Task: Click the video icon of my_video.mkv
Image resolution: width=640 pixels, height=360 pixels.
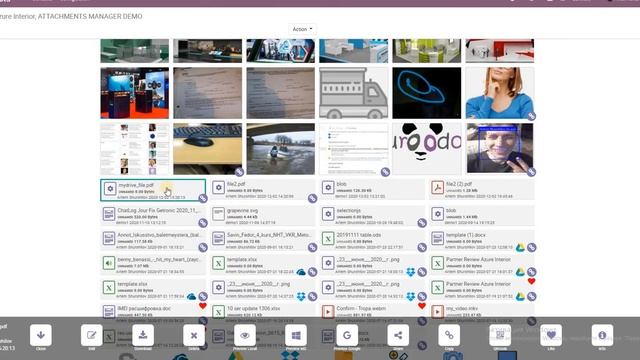Action: tap(438, 312)
